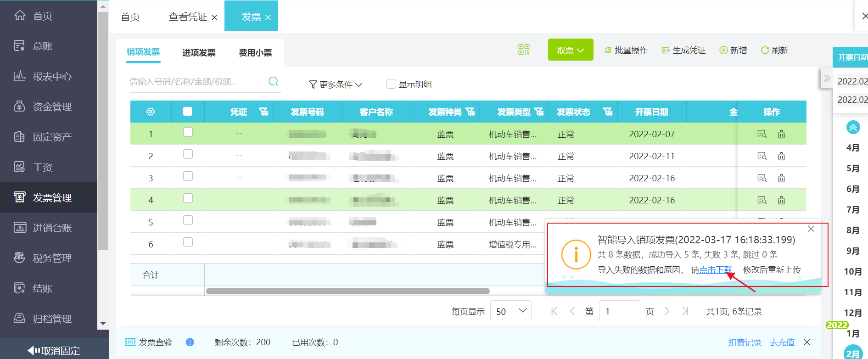The height and width of the screenshot is (359, 868).
Task: Toggle the select-all header checkbox
Action: [187, 112]
